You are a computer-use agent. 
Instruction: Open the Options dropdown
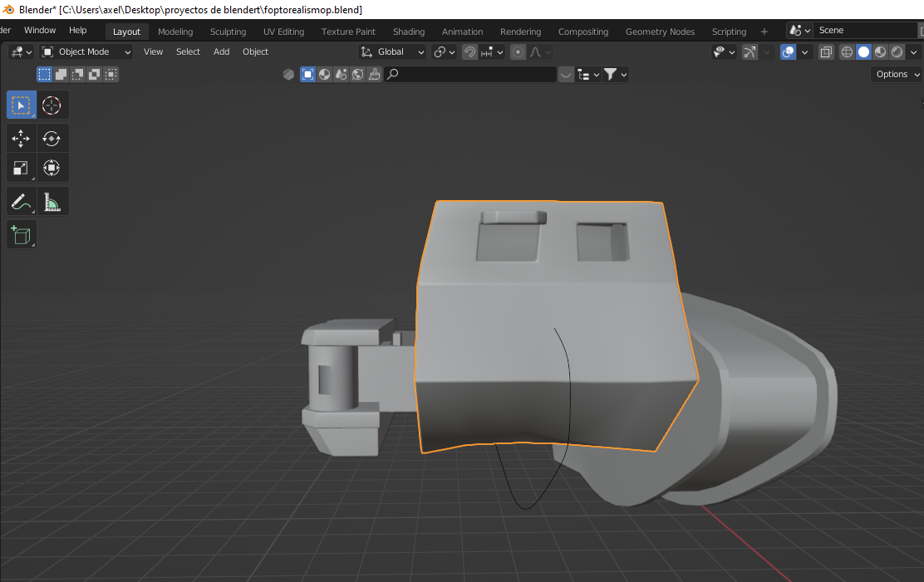897,74
